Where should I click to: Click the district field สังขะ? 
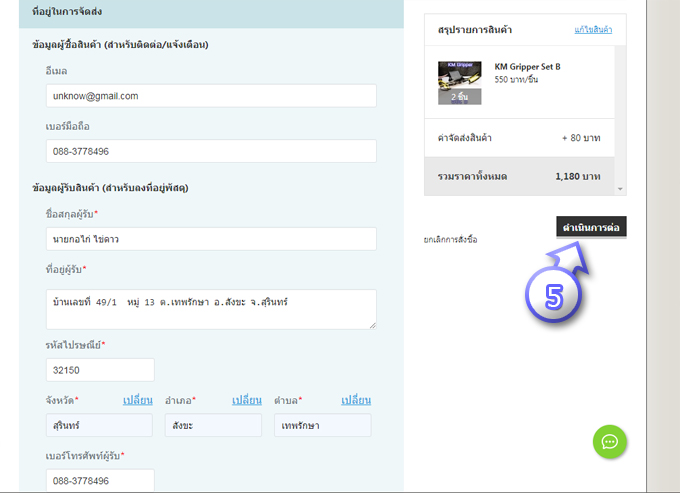pyautogui.click(x=213, y=425)
